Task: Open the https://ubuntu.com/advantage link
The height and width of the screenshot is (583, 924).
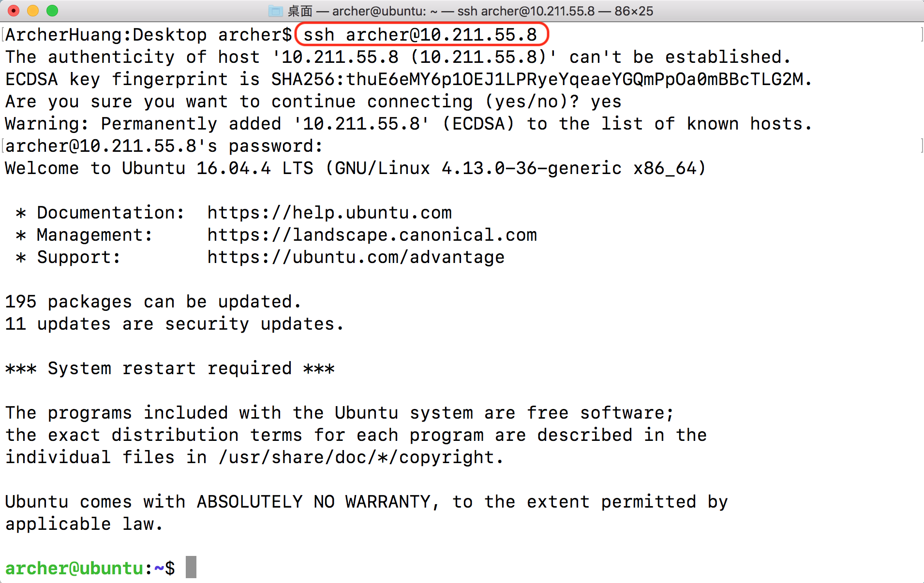Action: pos(356,257)
